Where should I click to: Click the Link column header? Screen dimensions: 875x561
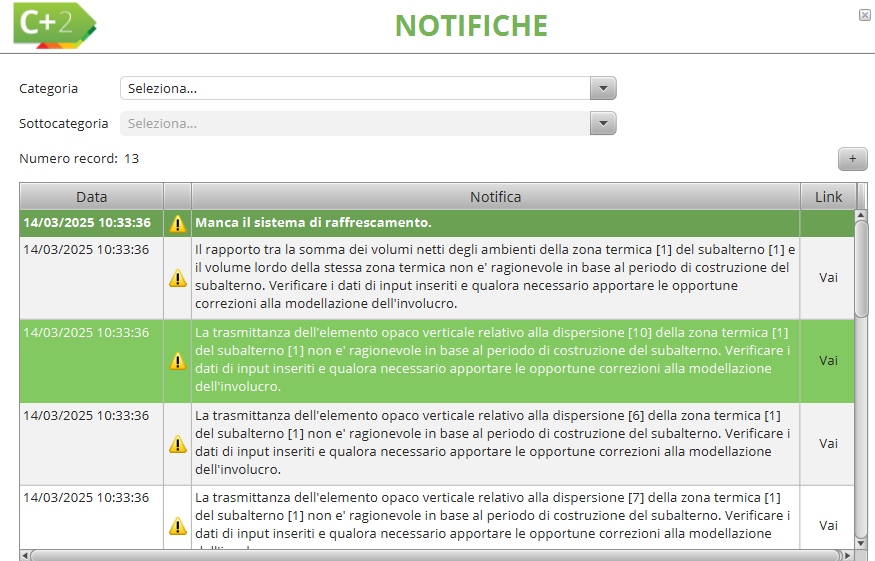[x=828, y=196]
